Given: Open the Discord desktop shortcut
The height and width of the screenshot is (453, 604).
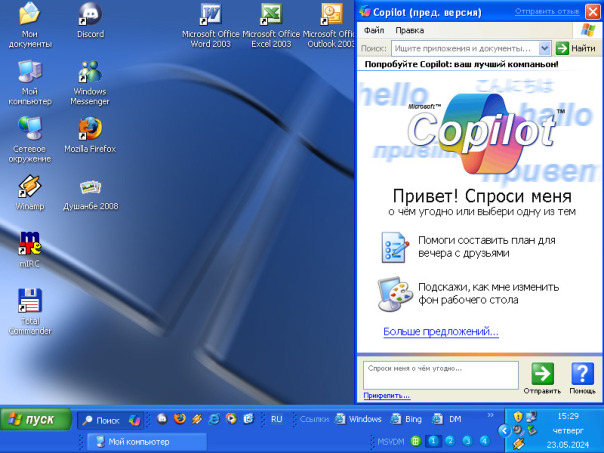Looking at the screenshot, I should tap(90, 20).
